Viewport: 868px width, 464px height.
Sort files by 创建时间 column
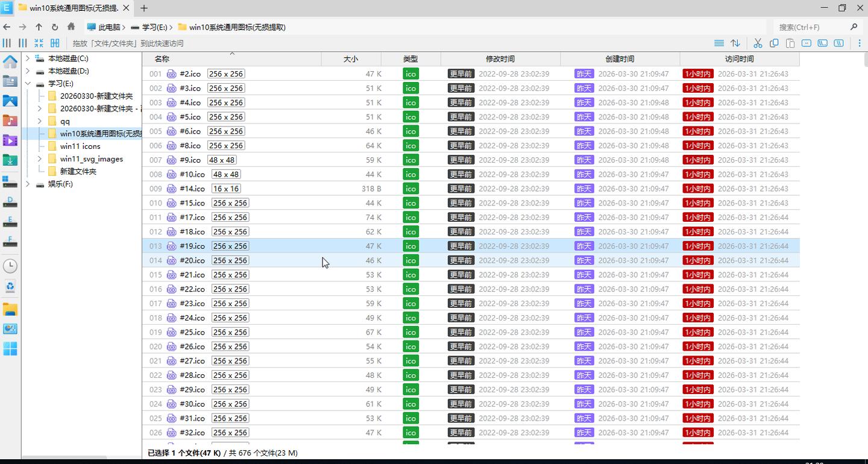(x=620, y=59)
